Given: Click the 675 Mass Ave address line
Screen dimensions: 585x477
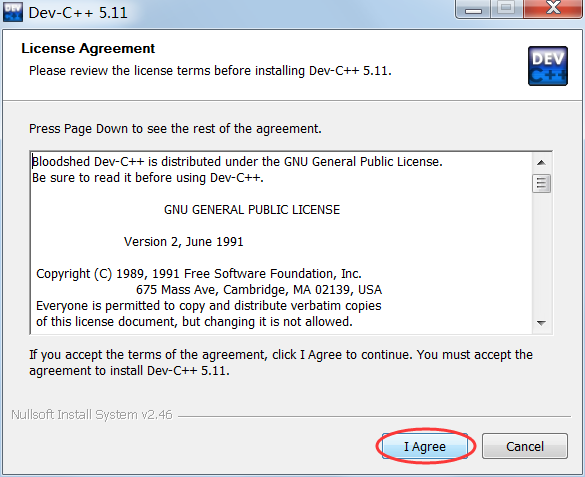Looking at the screenshot, I should pyautogui.click(x=259, y=290).
